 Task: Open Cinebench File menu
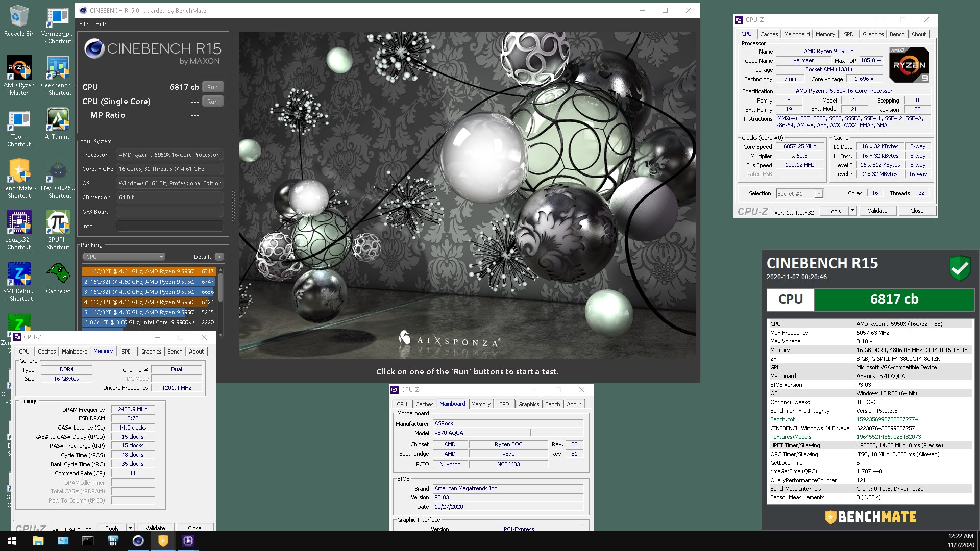(84, 24)
